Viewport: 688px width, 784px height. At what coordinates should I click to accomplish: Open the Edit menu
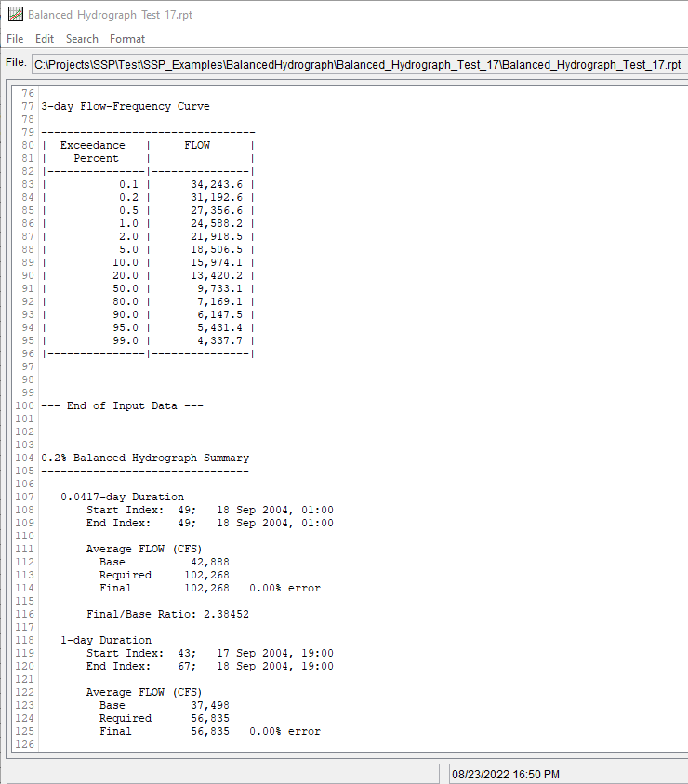click(45, 39)
